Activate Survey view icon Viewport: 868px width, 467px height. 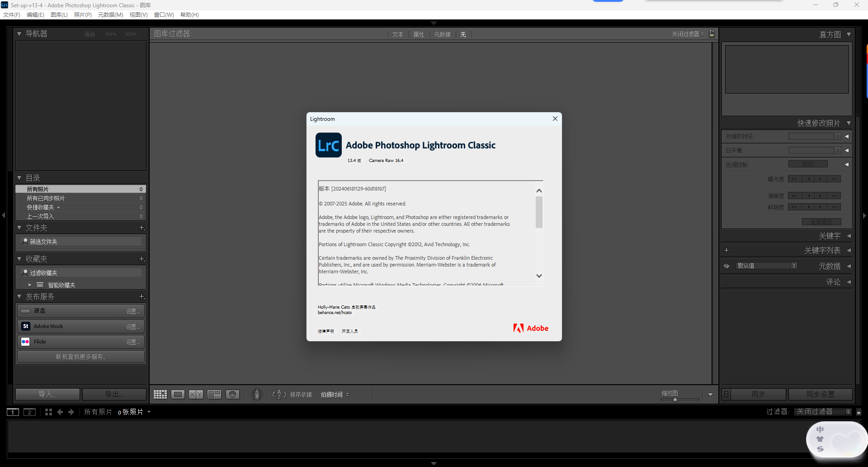point(214,394)
